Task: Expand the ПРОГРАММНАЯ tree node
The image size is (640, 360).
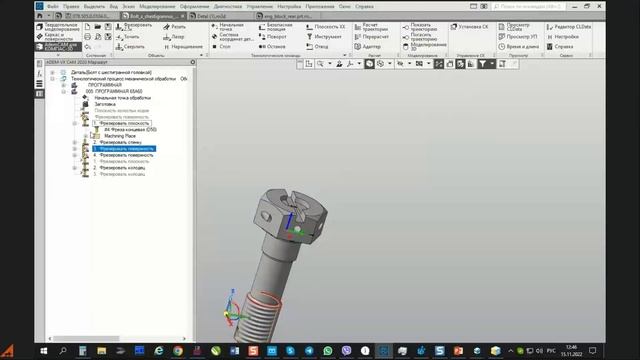Action: pyautogui.click(x=64, y=85)
